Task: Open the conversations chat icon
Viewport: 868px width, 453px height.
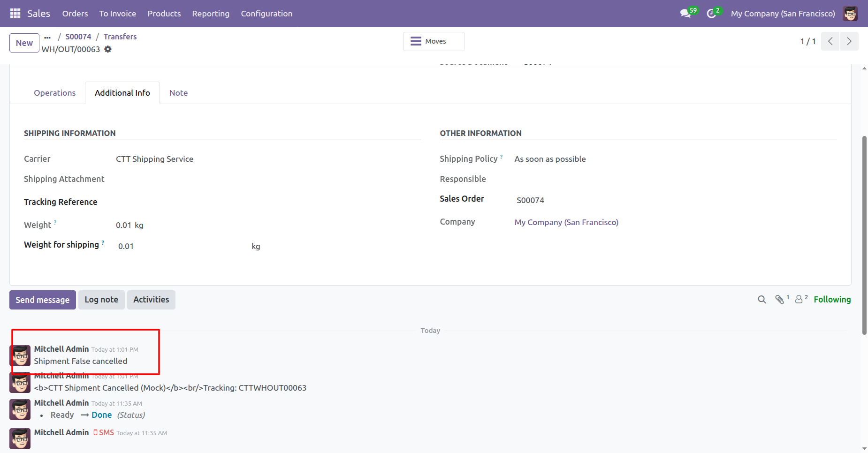Action: click(x=685, y=14)
